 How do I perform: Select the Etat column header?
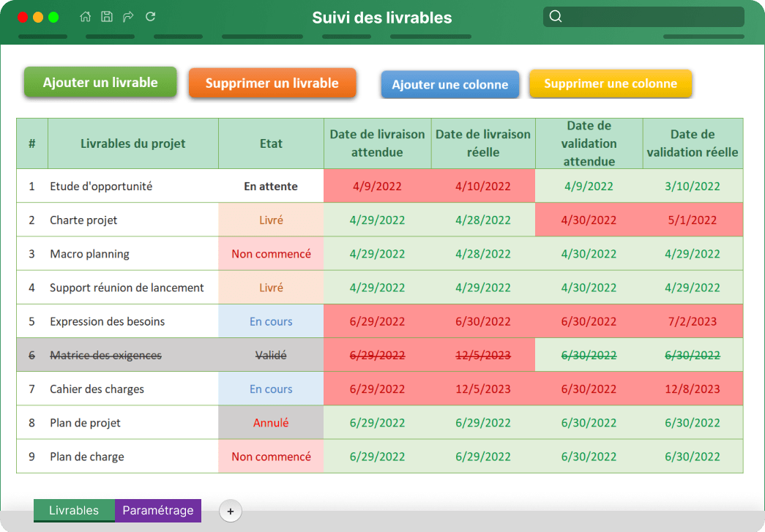point(271,143)
